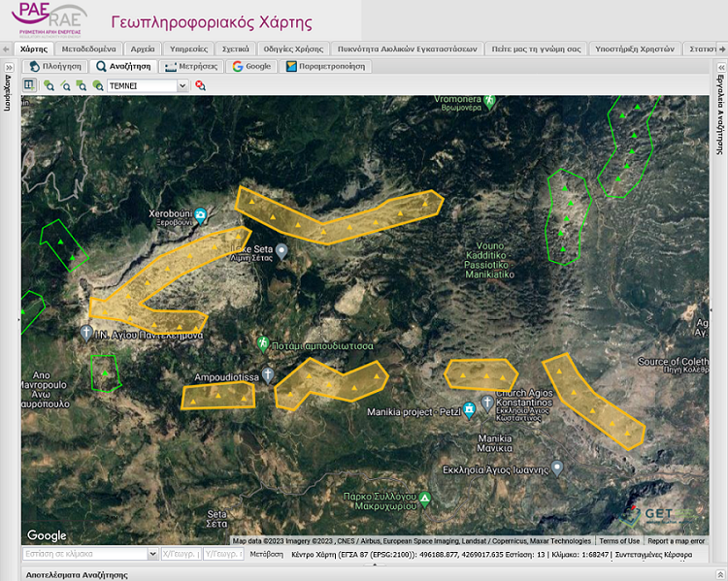The width and height of the screenshot is (728, 581).
Task: Click the yellow polygon above Church Agios Konstantinos
Action: (481, 374)
